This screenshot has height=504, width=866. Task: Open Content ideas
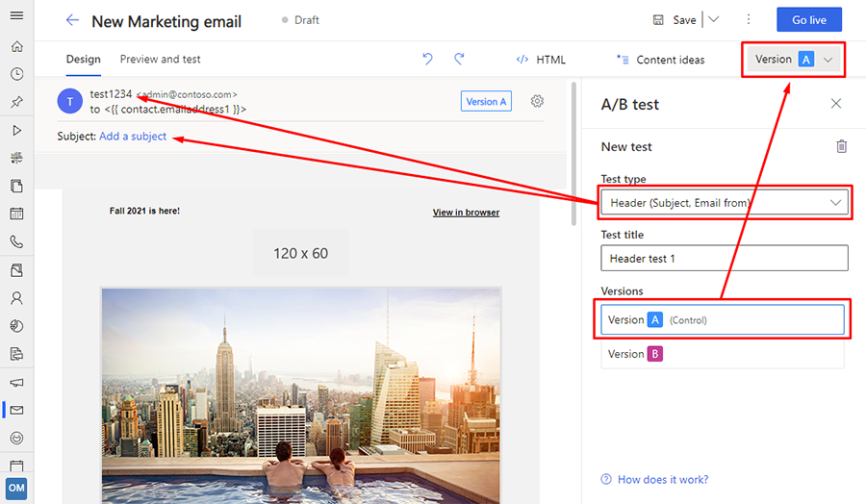click(660, 60)
